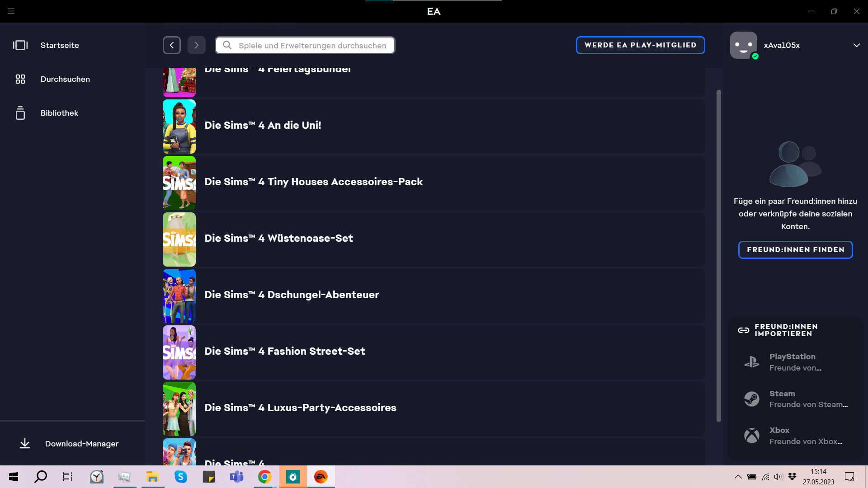Click the xAva105x profile avatar
Image resolution: width=868 pixels, height=488 pixels.
point(744,45)
